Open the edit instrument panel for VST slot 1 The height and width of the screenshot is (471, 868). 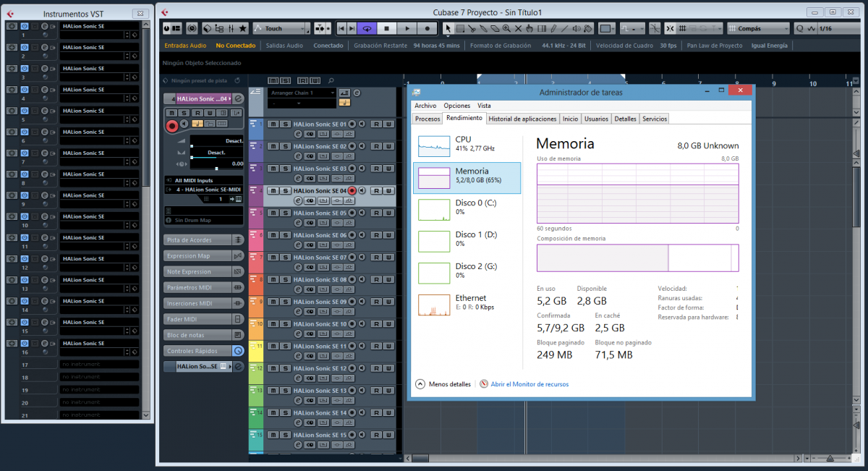click(x=44, y=26)
